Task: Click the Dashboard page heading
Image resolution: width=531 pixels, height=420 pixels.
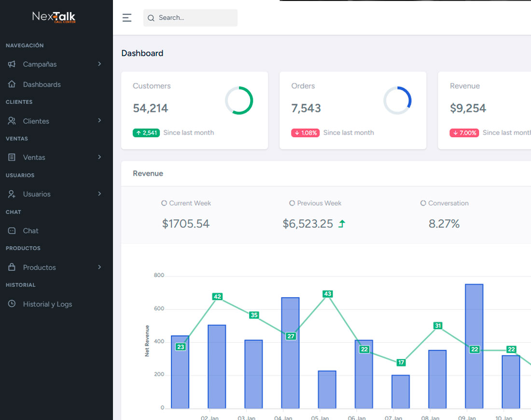Action: [x=142, y=53]
